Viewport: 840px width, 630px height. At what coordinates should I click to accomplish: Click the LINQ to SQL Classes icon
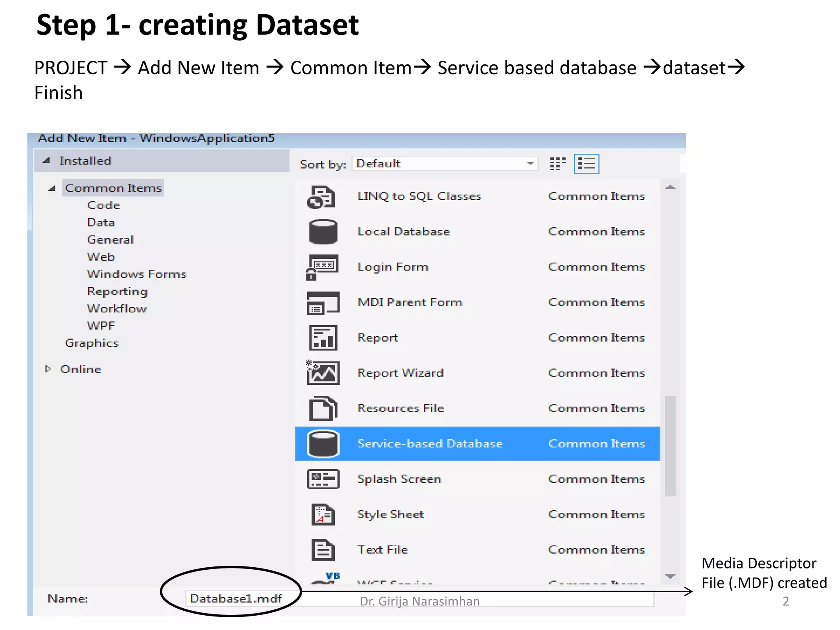(321, 197)
